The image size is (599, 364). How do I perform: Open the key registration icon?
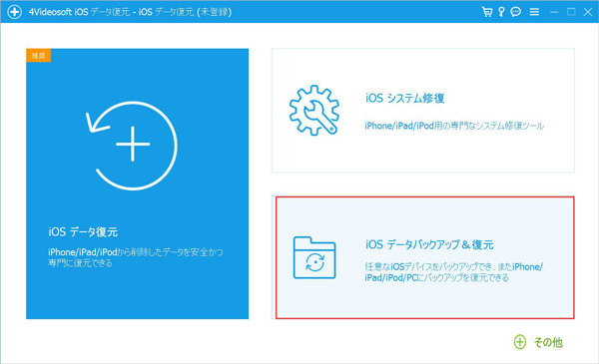point(501,12)
